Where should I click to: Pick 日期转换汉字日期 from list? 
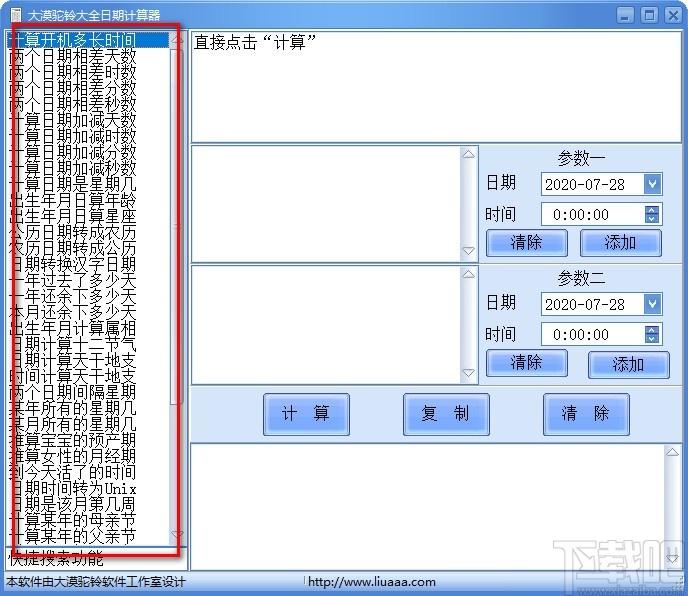pos(88,264)
